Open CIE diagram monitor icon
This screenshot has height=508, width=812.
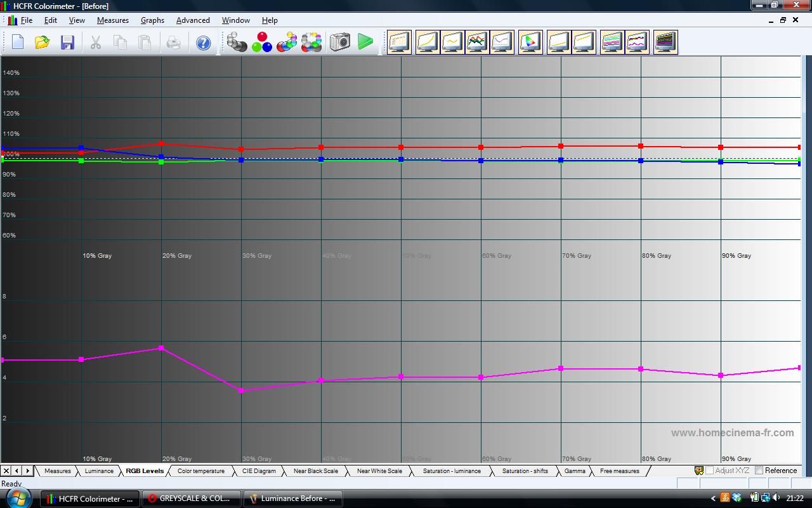click(x=530, y=43)
